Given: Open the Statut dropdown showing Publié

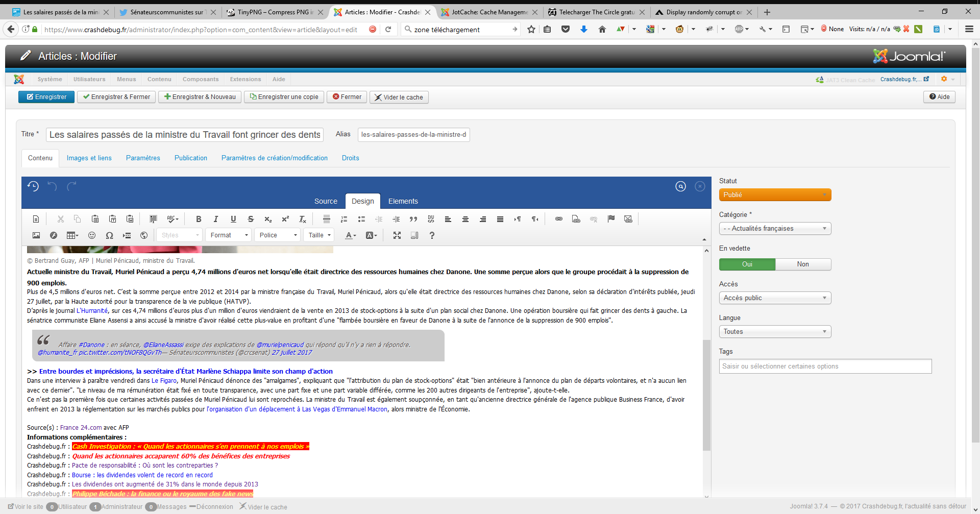Looking at the screenshot, I should 775,195.
